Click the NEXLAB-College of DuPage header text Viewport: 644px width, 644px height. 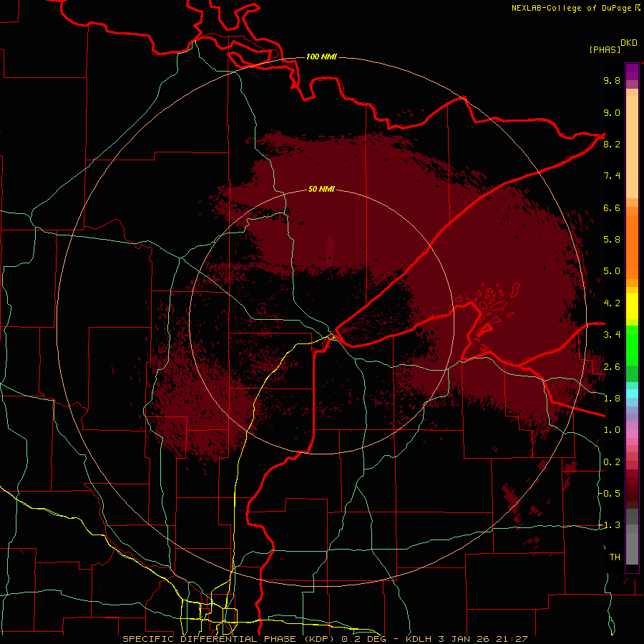[x=573, y=8]
